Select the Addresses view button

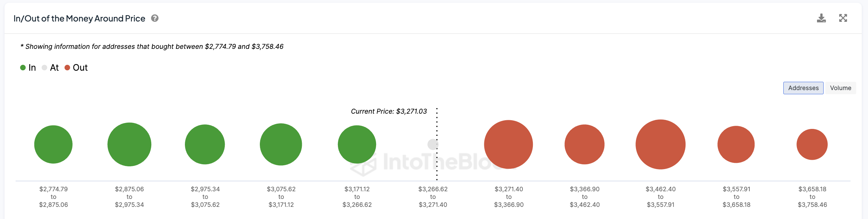(x=803, y=88)
